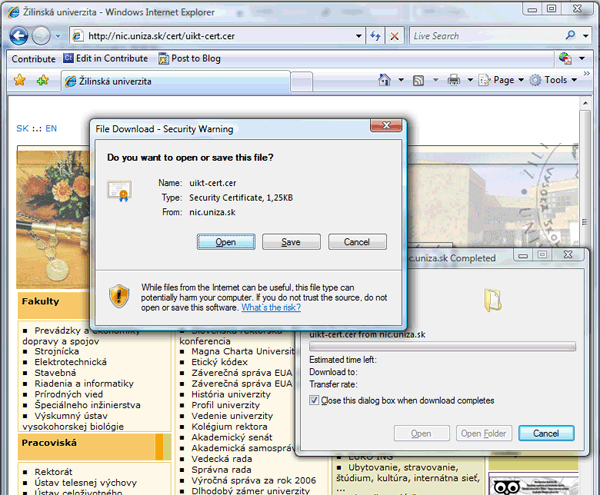Click the page scrollbar up arrow
The width and height of the screenshot is (600, 495).
coord(585,103)
